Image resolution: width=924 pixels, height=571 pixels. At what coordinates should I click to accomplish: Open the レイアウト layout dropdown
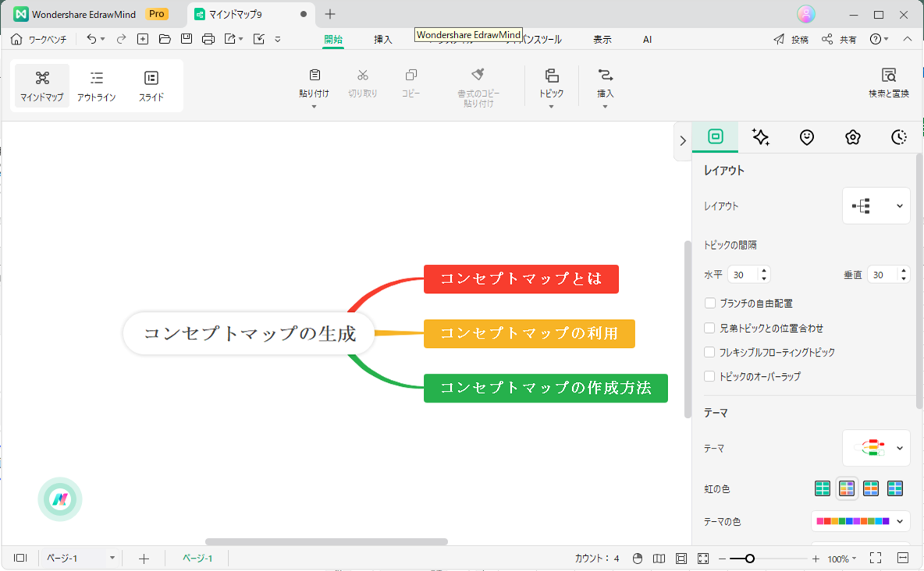tap(876, 206)
